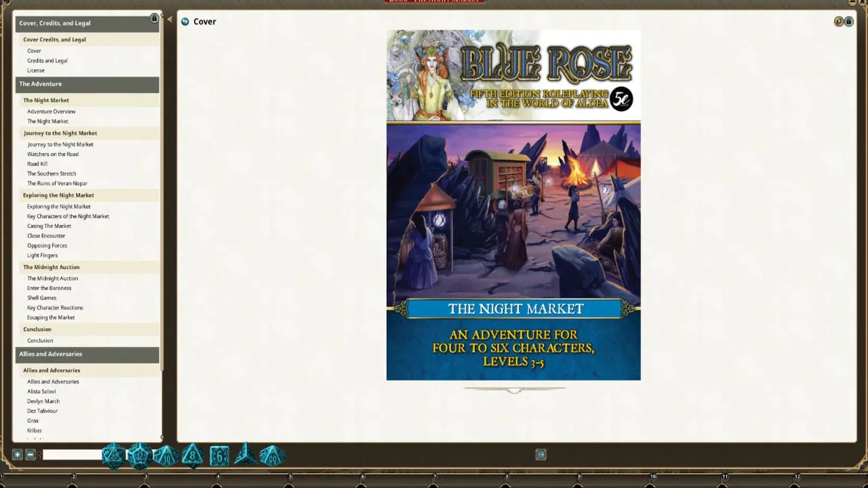Screen dimensions: 868x488
Task: Click the plus modifier button
Action: pyautogui.click(x=18, y=455)
